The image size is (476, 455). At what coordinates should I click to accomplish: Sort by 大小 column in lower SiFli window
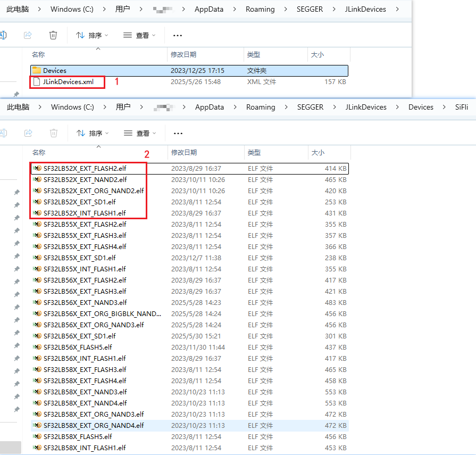point(318,153)
